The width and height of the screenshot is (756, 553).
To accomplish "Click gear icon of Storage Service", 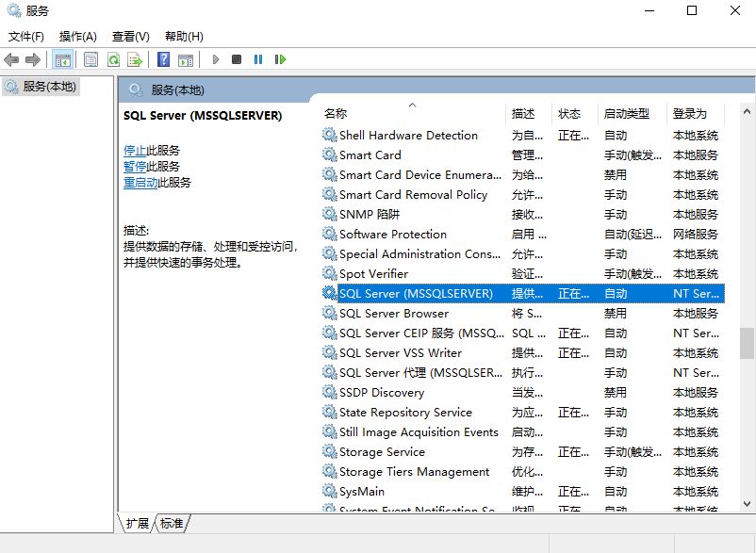I will coord(330,452).
